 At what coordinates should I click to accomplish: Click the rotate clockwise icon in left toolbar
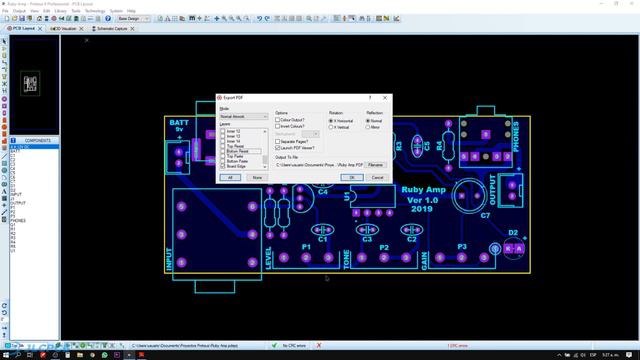(x=4, y=305)
